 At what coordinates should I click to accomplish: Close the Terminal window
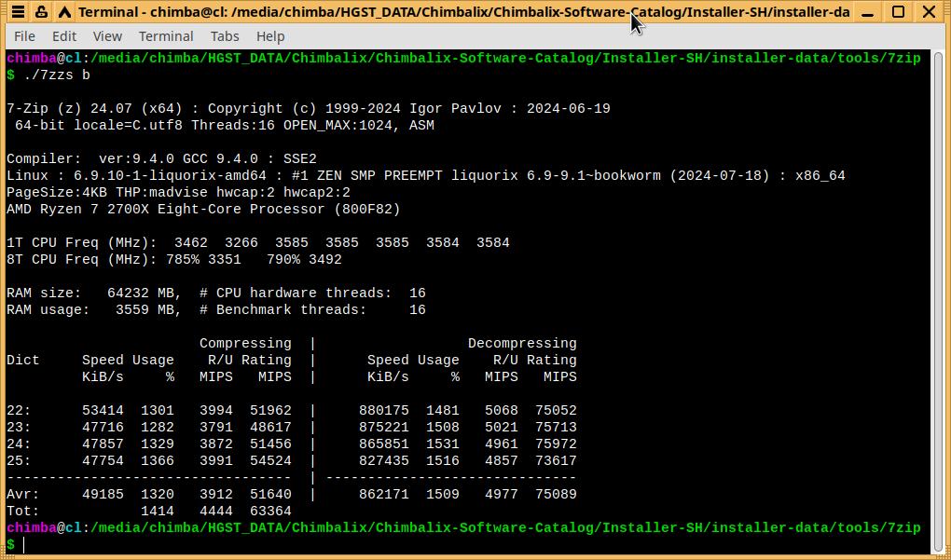click(929, 11)
